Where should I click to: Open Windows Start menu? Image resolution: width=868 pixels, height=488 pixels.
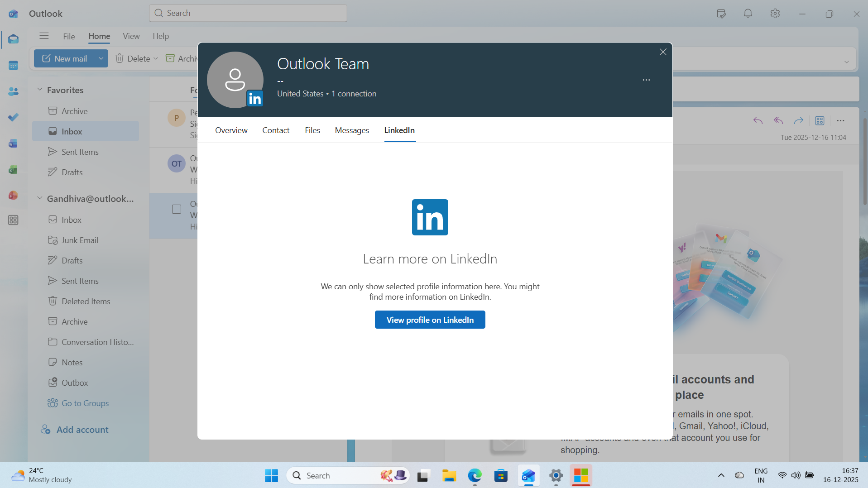[271, 476]
